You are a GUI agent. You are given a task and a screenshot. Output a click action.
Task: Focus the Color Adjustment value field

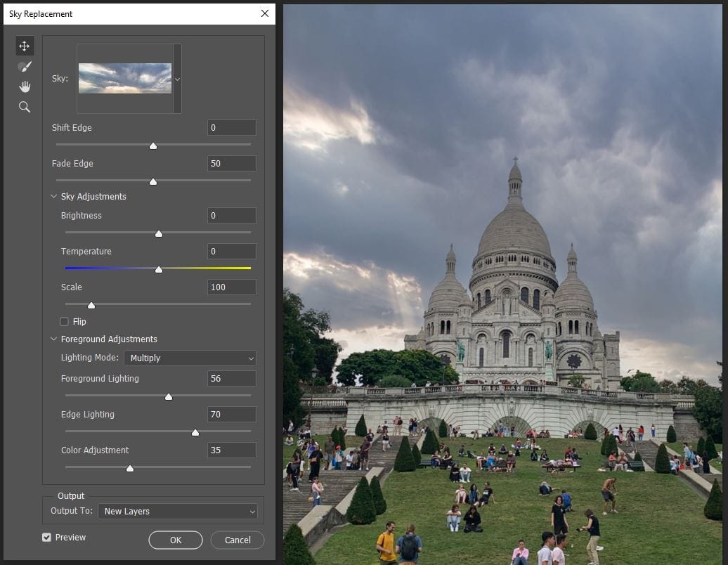pos(231,450)
